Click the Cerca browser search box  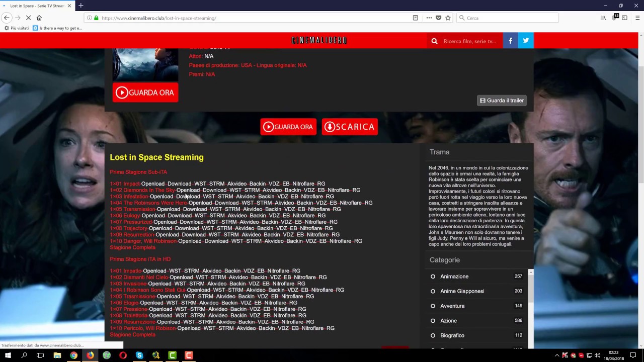tap(507, 18)
